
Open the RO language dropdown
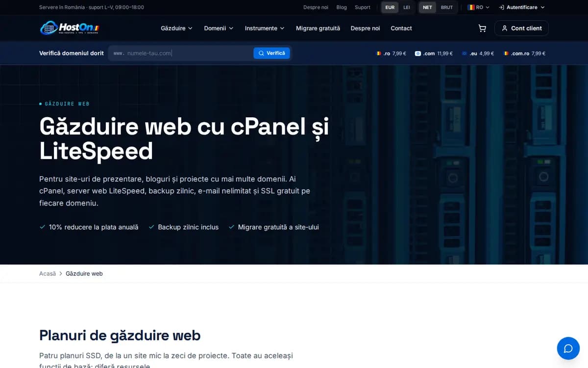[478, 7]
